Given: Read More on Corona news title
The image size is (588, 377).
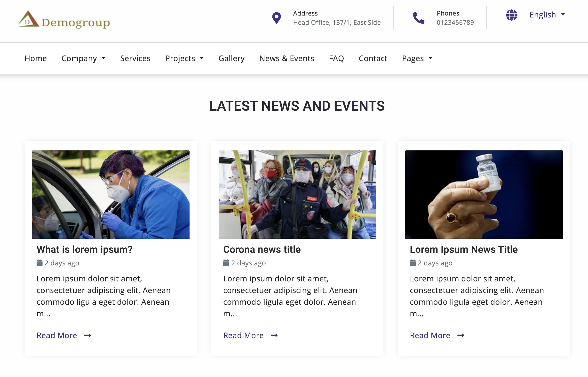Looking at the screenshot, I should 243,335.
